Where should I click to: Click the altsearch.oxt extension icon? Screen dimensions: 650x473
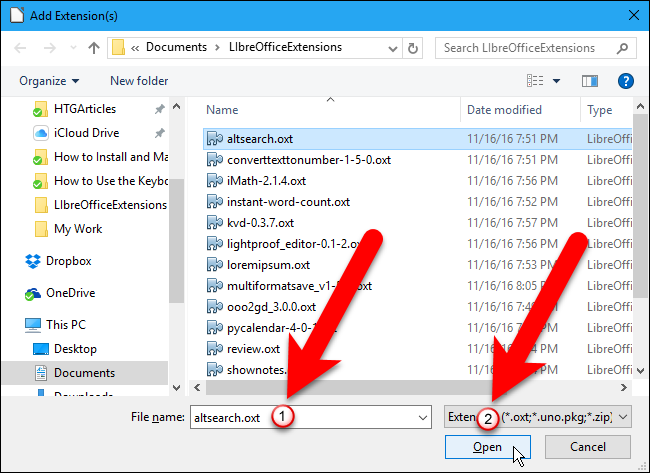(x=215, y=138)
